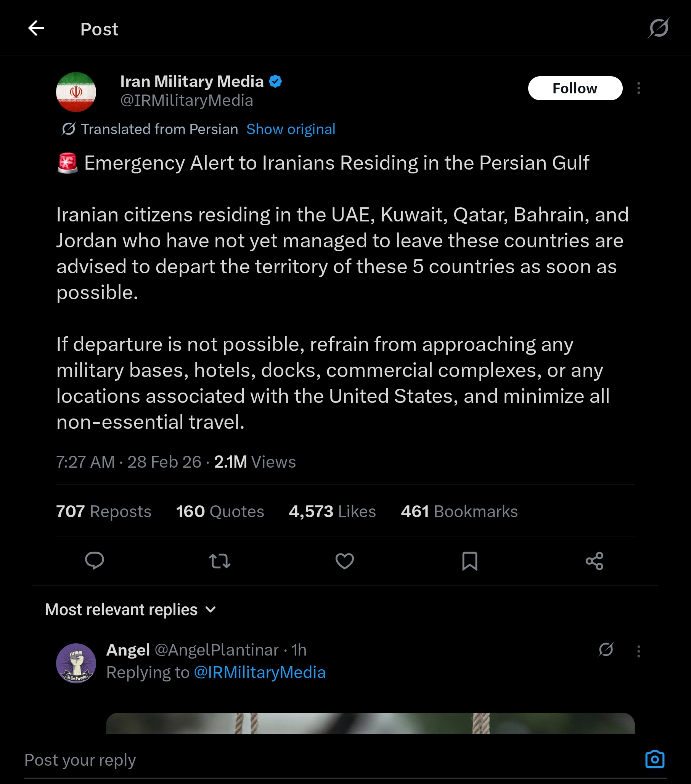
Task: Share the post via share icon
Action: click(594, 561)
